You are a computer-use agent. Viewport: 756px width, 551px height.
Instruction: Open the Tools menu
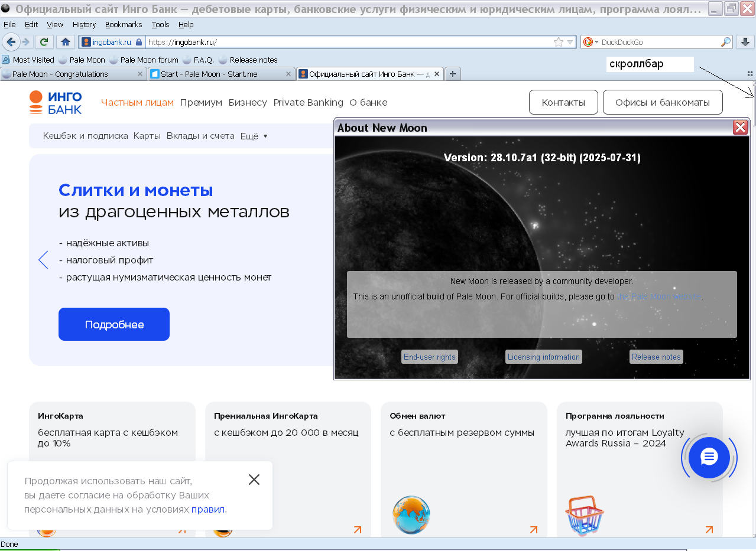coord(160,25)
